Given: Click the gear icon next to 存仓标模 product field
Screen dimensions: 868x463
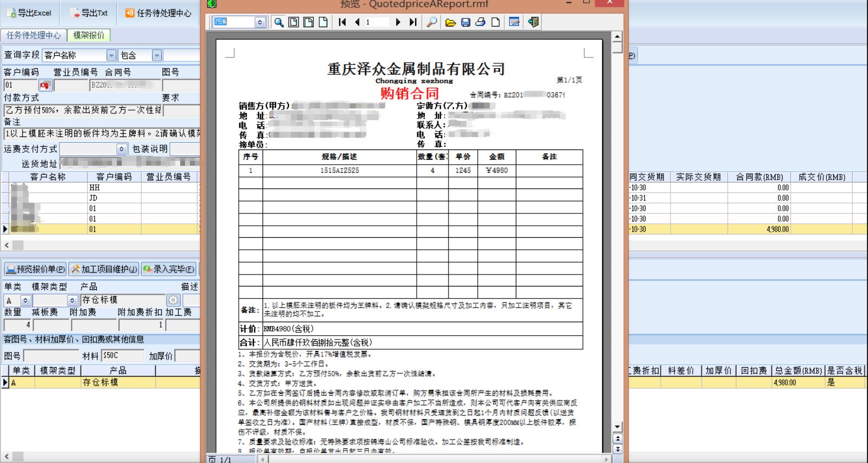Looking at the screenshot, I should pyautogui.click(x=173, y=300).
